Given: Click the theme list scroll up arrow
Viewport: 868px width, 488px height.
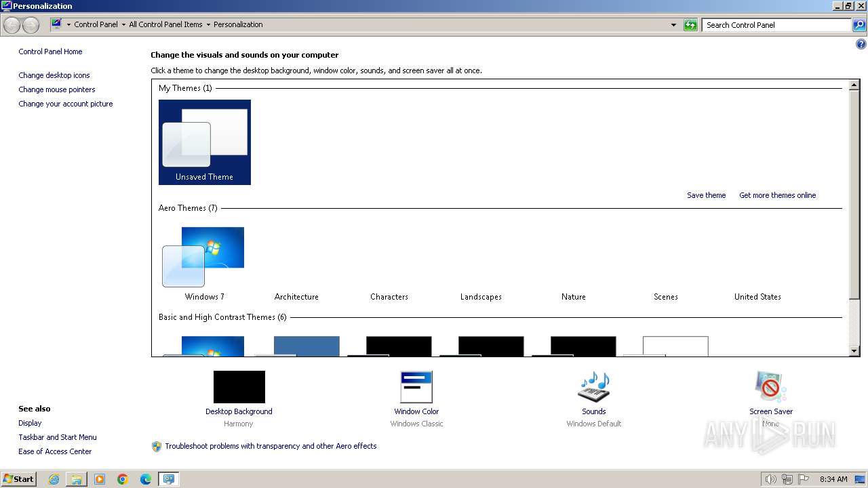Looking at the screenshot, I should [x=854, y=85].
